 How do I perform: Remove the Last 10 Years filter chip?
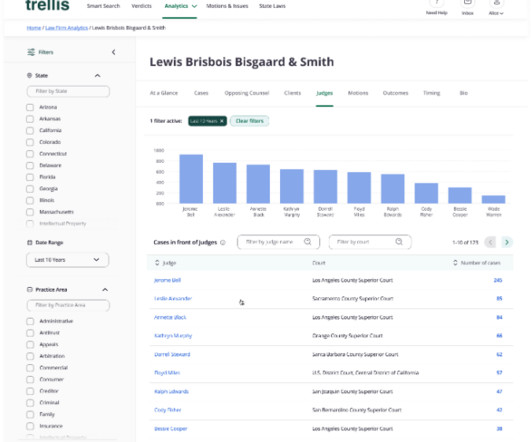pyautogui.click(x=222, y=121)
